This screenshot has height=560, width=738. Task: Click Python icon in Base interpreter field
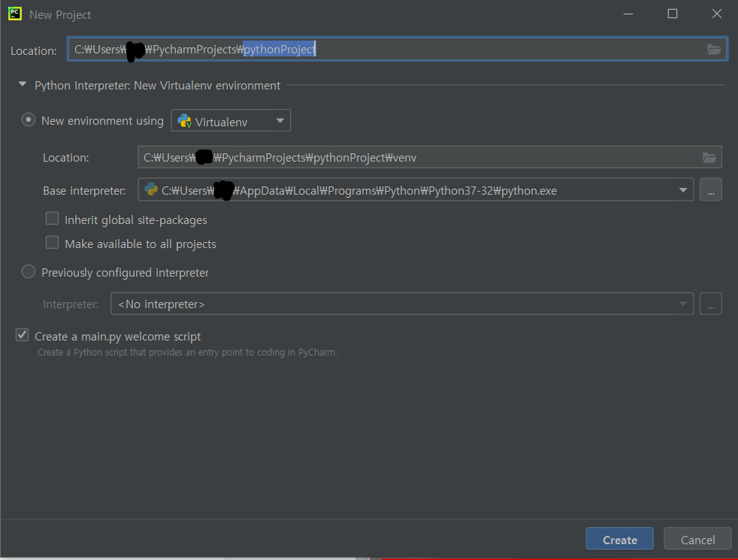pyautogui.click(x=151, y=189)
